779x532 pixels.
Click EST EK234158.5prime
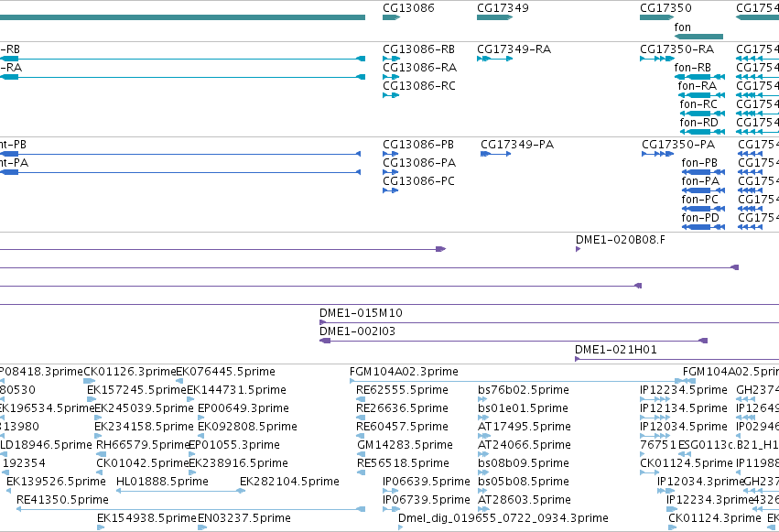[144, 427]
